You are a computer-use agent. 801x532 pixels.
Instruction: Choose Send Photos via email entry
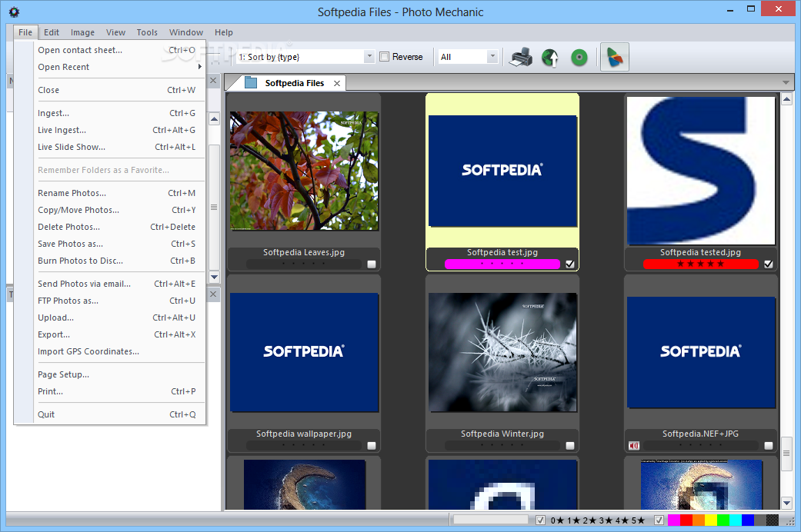(119, 284)
